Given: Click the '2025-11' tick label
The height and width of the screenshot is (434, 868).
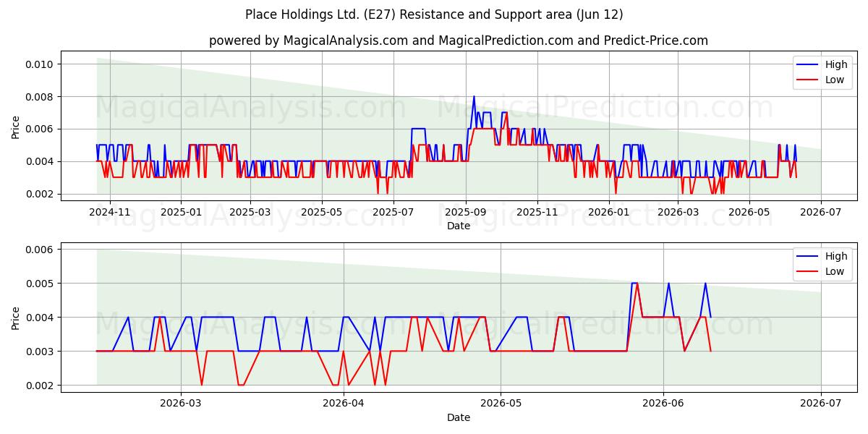Looking at the screenshot, I should coord(537,212).
